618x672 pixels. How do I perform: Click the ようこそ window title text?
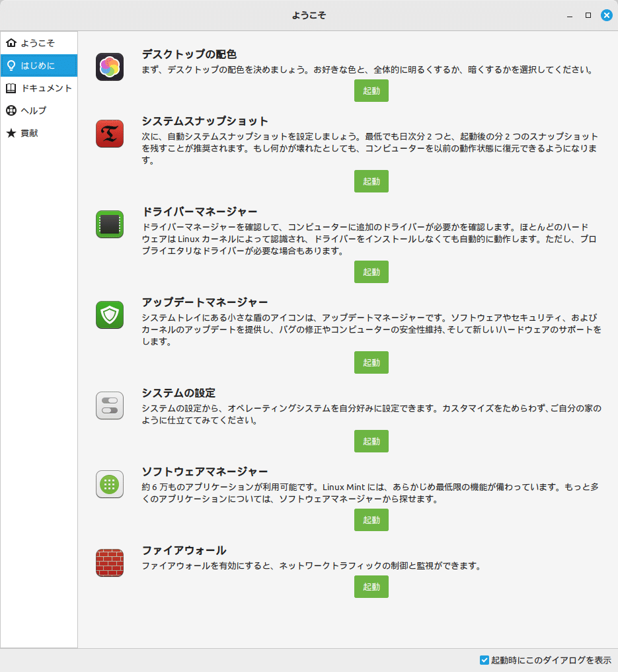point(309,15)
